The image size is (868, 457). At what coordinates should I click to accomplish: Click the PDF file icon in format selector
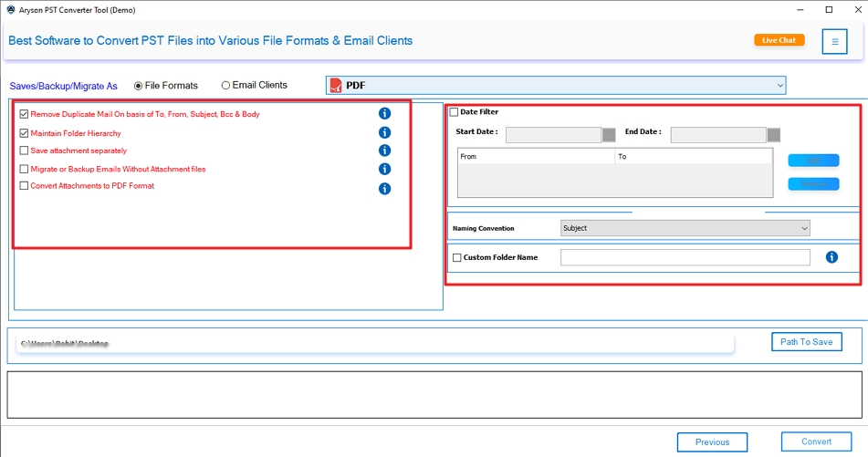336,85
